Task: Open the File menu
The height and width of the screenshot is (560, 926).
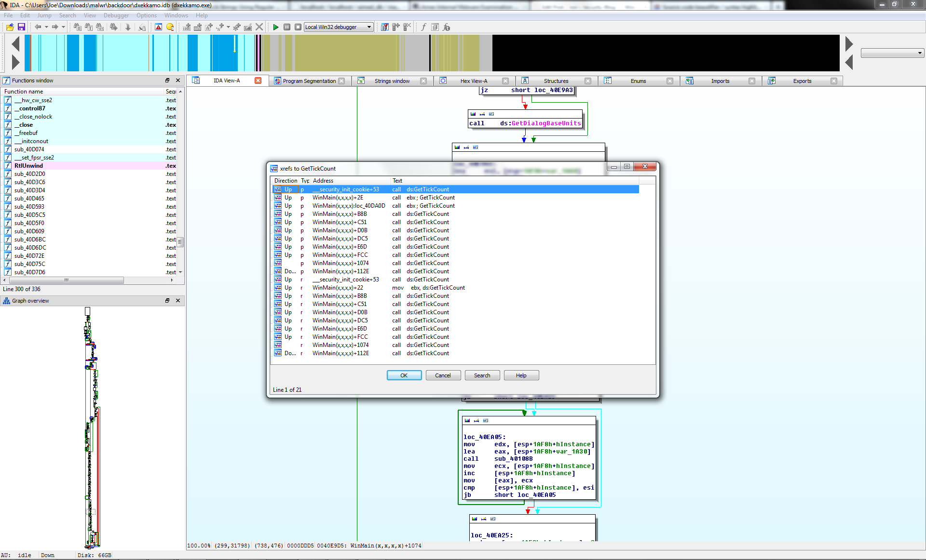Action: coord(8,15)
